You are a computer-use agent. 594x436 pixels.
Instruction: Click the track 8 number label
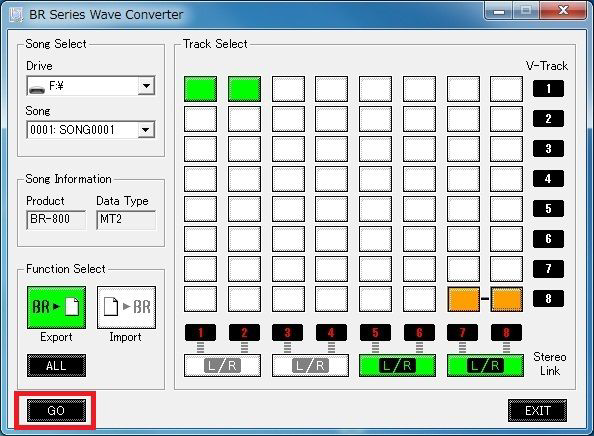click(x=506, y=333)
